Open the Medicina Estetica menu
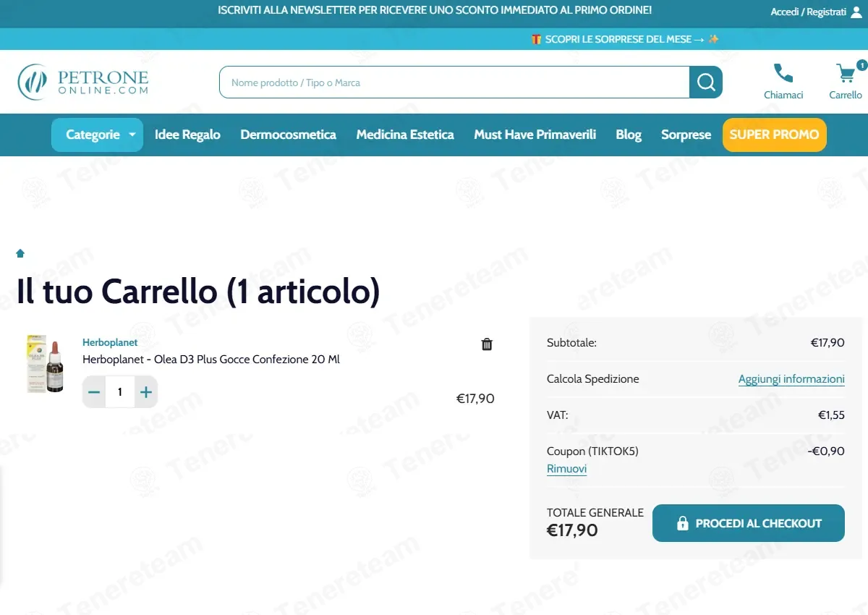Viewport: 868px width, 615px height. (405, 135)
